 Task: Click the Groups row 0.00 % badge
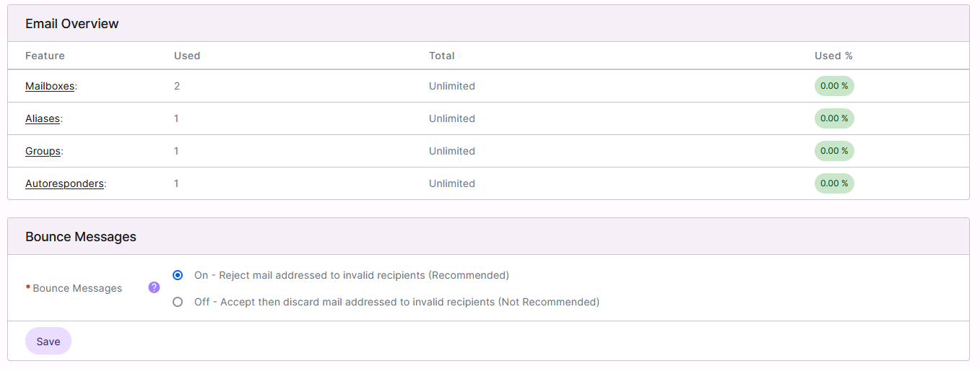pos(834,151)
